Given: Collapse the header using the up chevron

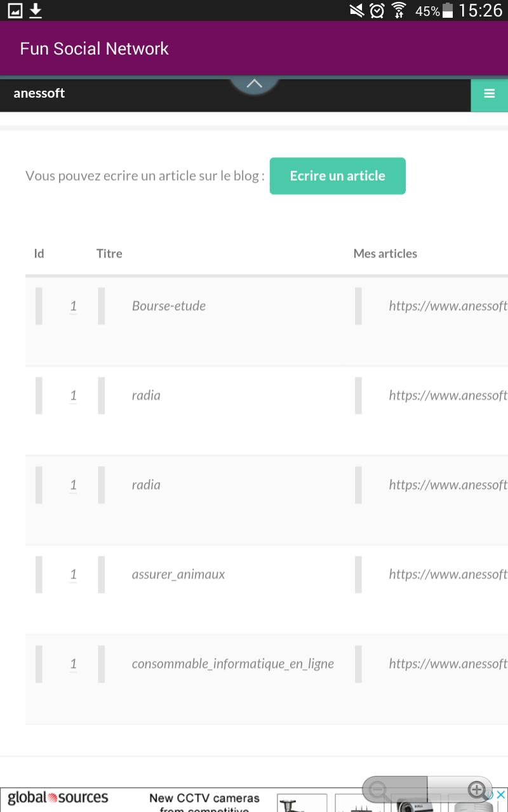Looking at the screenshot, I should pyautogui.click(x=254, y=85).
